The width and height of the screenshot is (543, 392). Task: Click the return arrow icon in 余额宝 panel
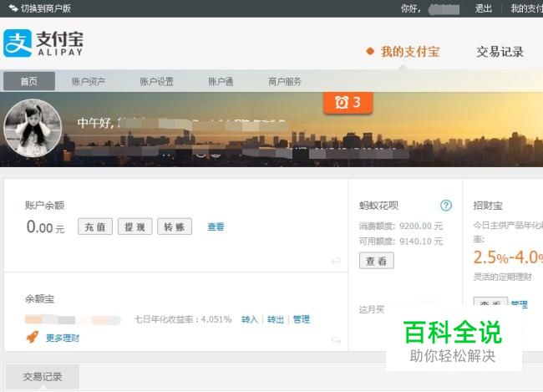336,340
